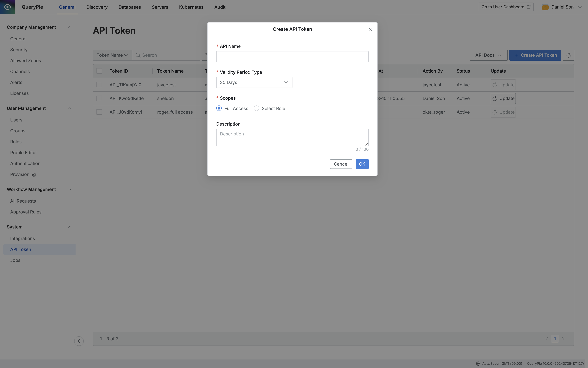Check the API_J0vdKomyj row checkbox
Viewport: 588px width, 368px height.
point(99,112)
